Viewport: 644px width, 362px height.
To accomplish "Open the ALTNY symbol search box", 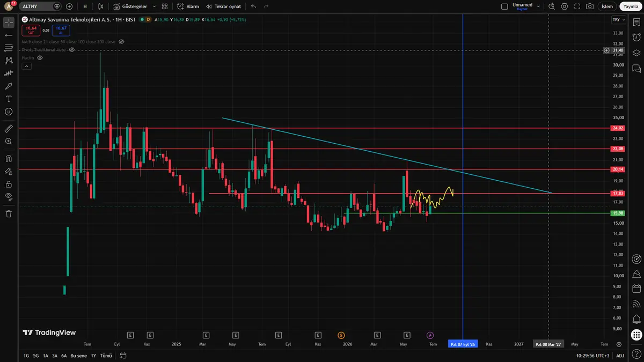I will coord(41,6).
